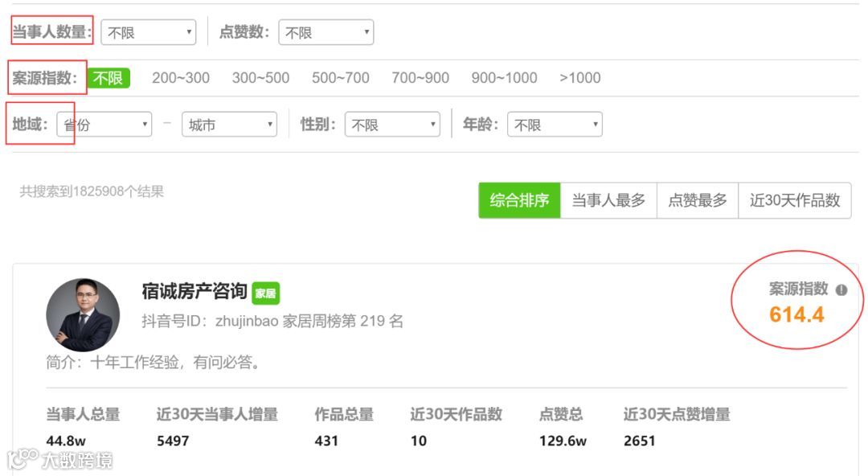868x476 pixels.
Task: Click the 地域 filter label
Action: (x=30, y=124)
